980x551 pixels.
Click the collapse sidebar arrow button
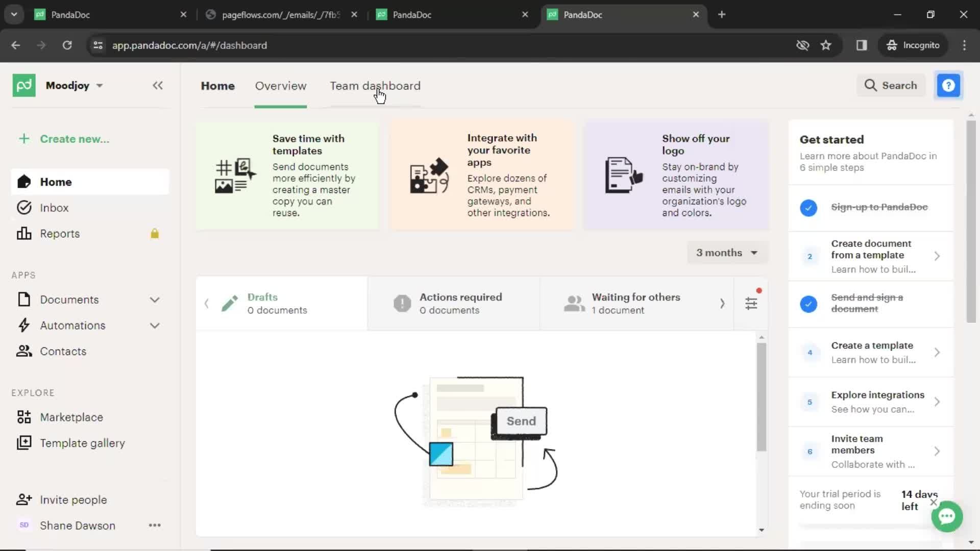[x=158, y=85]
